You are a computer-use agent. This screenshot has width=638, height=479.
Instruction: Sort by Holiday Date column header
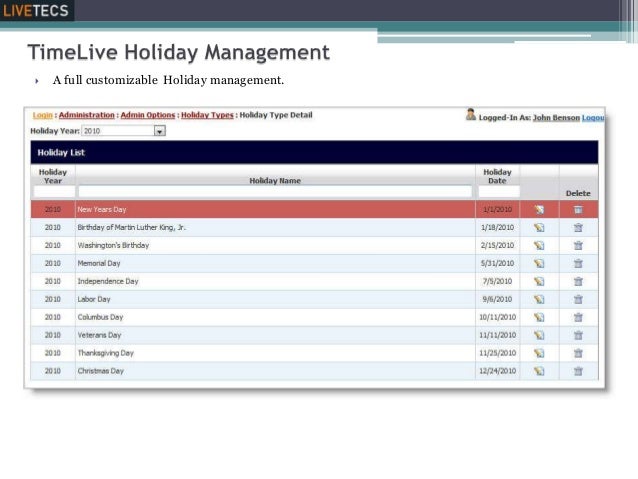[497, 176]
